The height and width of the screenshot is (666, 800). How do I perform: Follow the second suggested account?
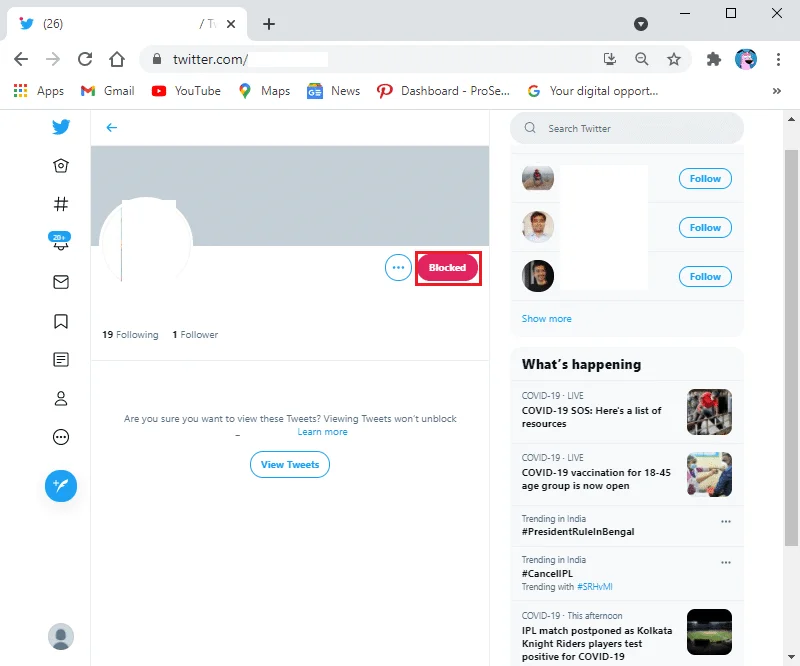click(705, 228)
